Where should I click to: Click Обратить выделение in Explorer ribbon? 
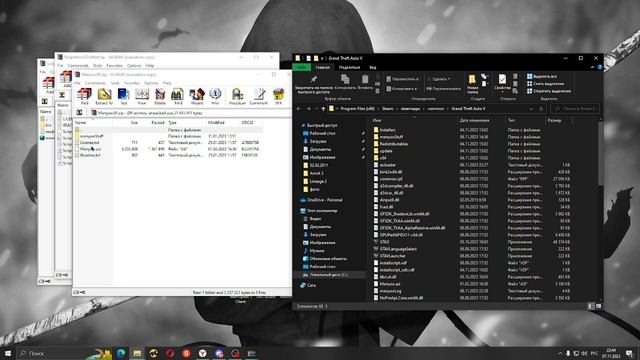pos(549,91)
